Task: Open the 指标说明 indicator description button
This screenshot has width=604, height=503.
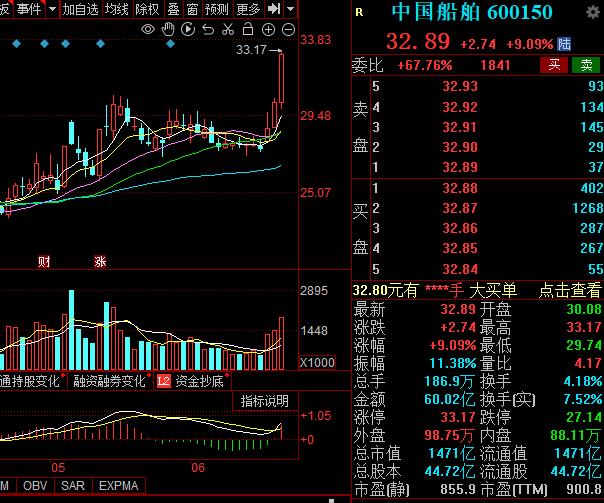Action: click(265, 401)
